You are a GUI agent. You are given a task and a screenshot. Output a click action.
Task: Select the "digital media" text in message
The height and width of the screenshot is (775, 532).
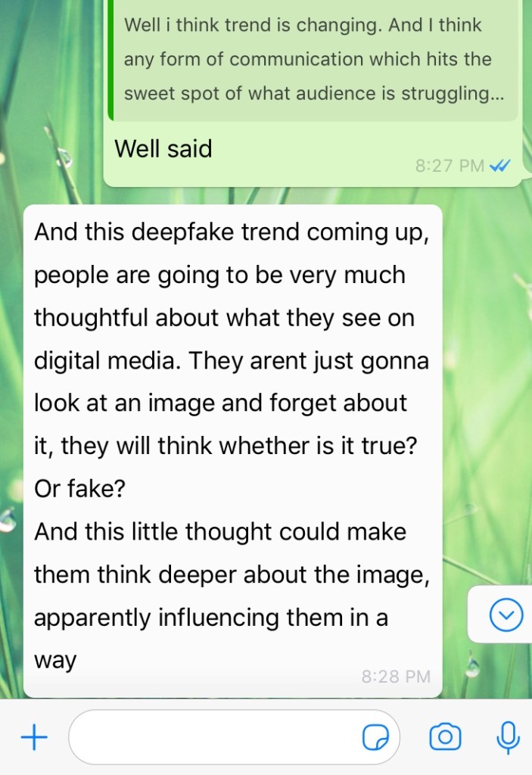pyautogui.click(x=104, y=360)
